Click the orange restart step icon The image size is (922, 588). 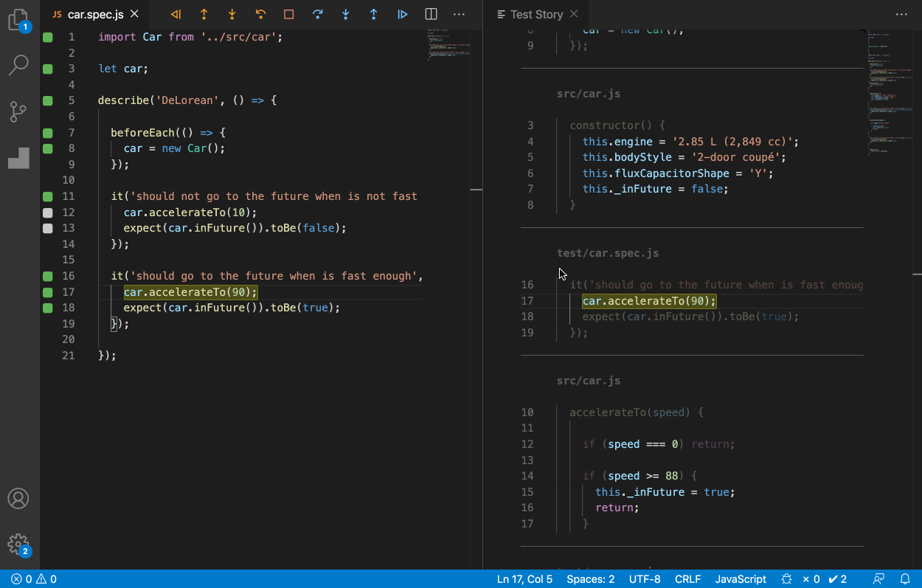[260, 14]
